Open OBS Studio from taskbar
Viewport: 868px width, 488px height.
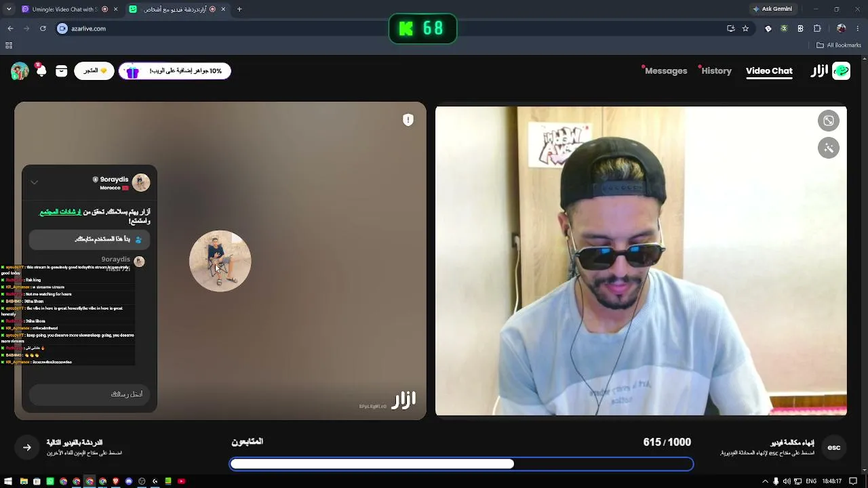142,481
